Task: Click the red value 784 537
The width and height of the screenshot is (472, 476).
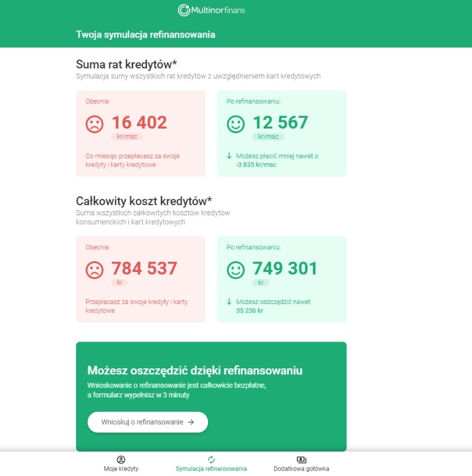Action: click(144, 268)
